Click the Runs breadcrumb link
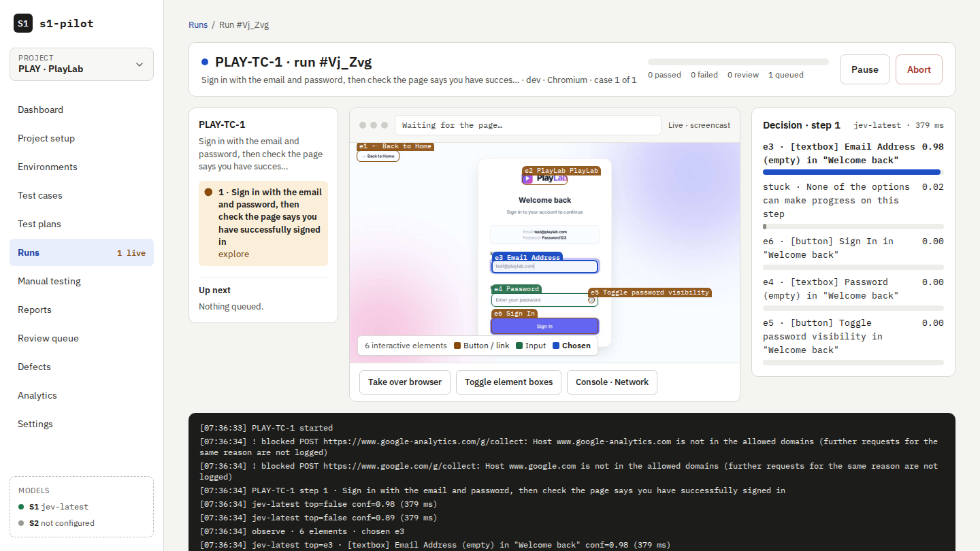Screen dimensions: 980x551 198,24
